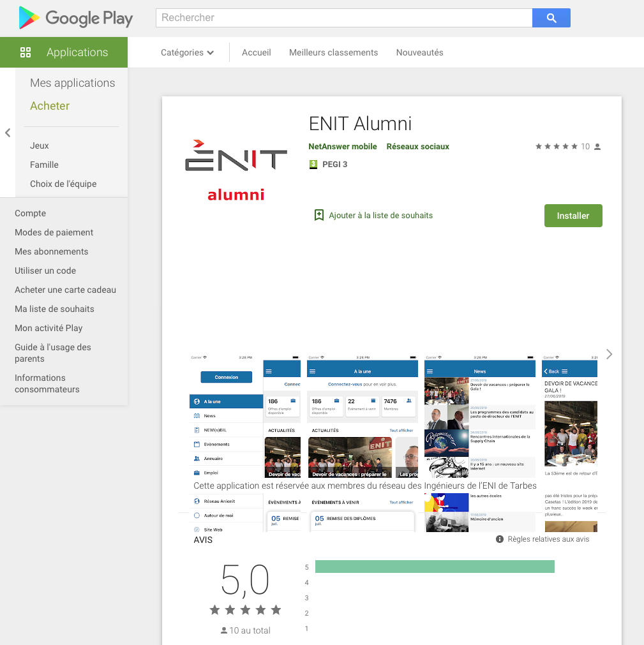644x645 pixels.
Task: Click the five-star rating near 10
Action: (557, 147)
